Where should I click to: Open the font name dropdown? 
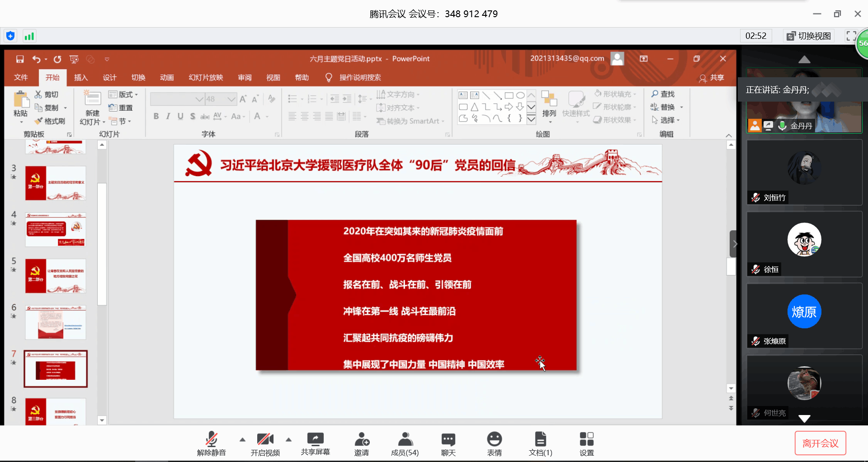199,99
